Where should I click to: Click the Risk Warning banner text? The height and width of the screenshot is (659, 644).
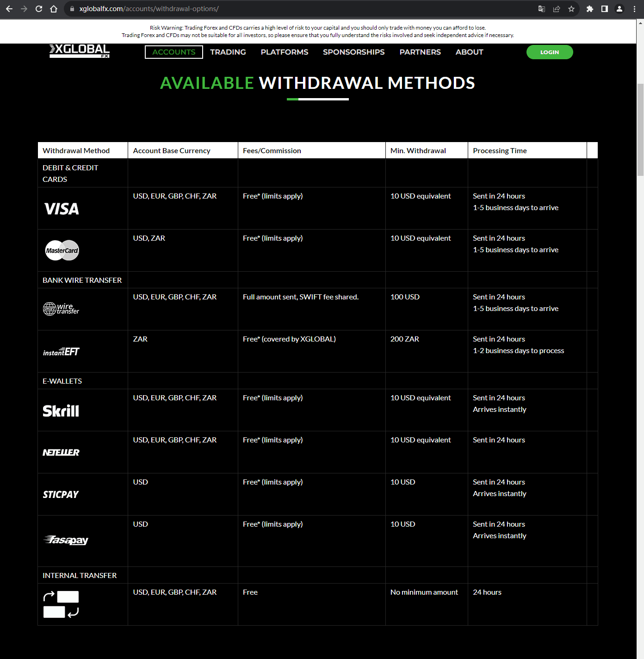[318, 31]
